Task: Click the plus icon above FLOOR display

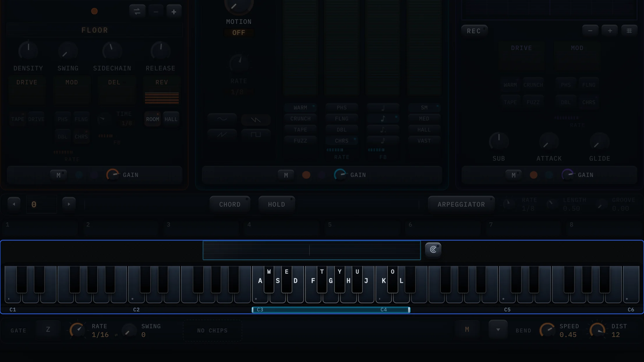Action: coord(174,12)
